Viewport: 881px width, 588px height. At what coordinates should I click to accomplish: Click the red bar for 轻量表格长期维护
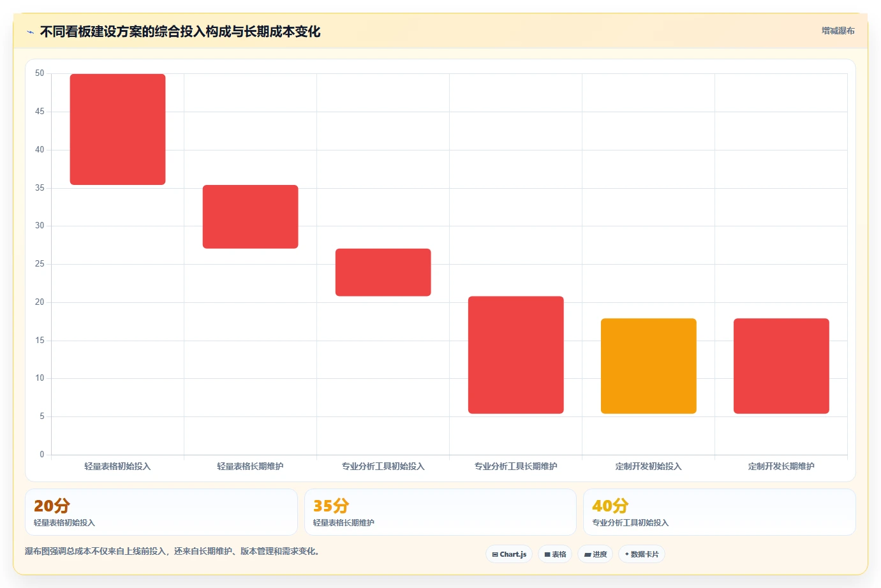tap(250, 217)
